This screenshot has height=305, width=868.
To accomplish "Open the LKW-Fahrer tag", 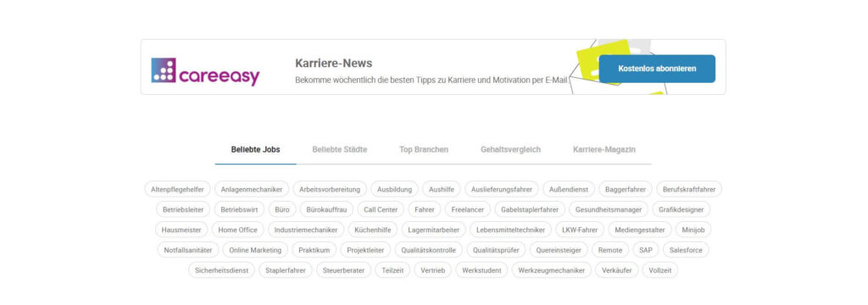I will (x=580, y=230).
